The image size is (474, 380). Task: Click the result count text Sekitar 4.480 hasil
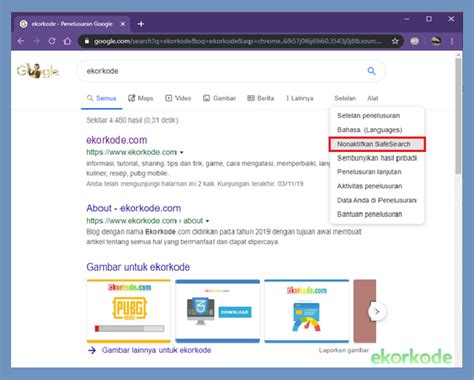point(132,120)
